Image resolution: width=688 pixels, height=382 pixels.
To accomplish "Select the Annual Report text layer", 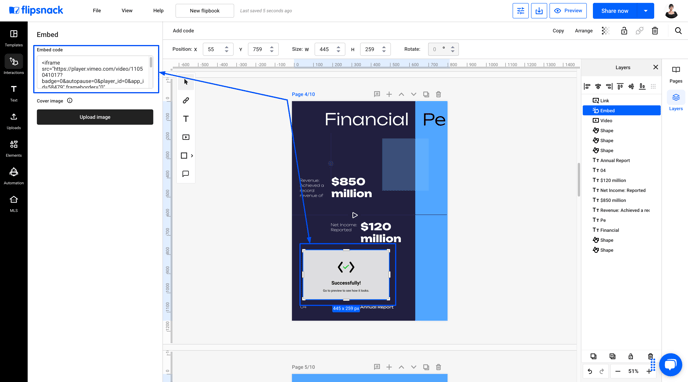I will coord(621,161).
